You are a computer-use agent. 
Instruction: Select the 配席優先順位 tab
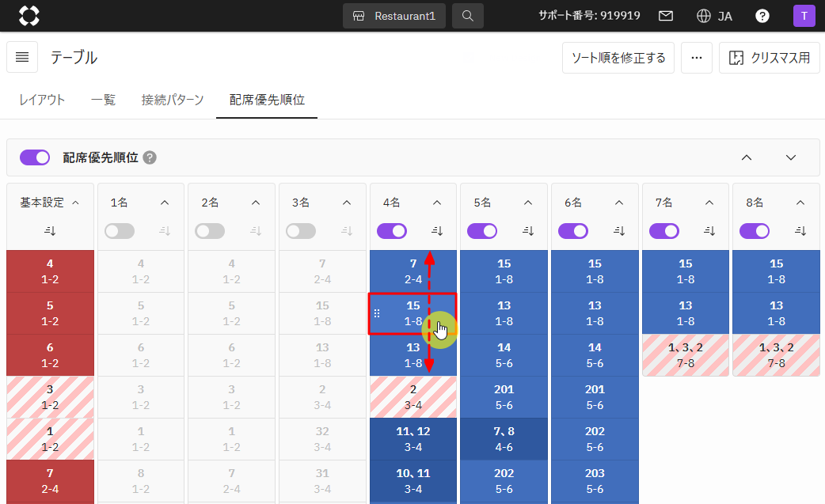click(x=267, y=100)
